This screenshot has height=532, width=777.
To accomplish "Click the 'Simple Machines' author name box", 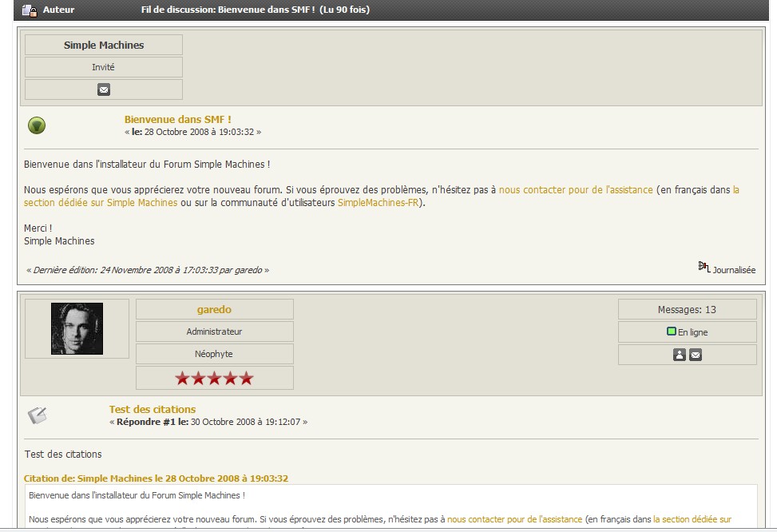I will [x=104, y=45].
